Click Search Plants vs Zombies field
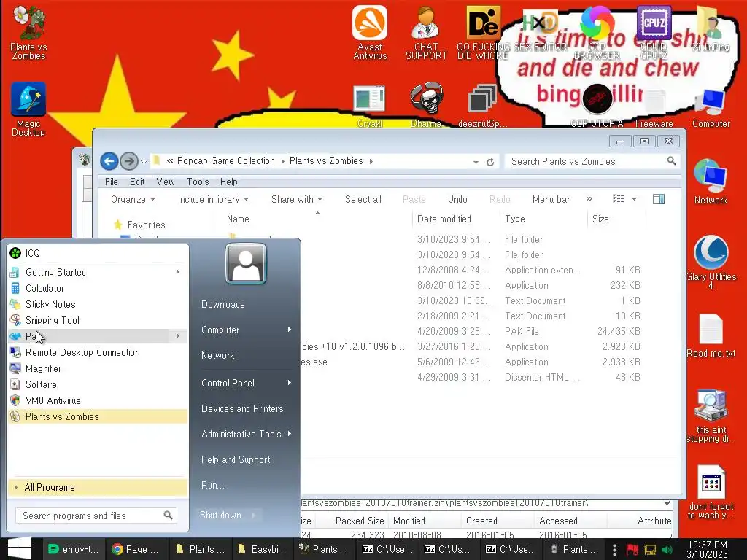Viewport: 747px width, 560px height. tap(592, 161)
